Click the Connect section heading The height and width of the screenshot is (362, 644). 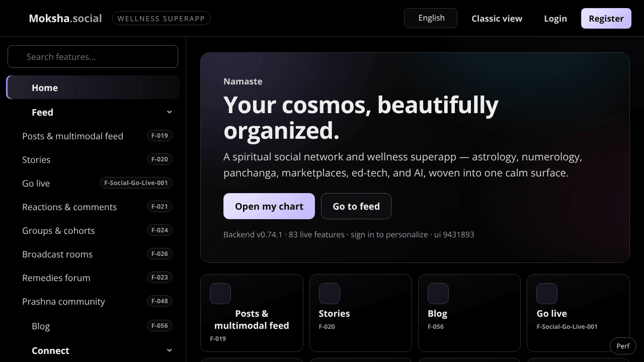[x=50, y=350]
